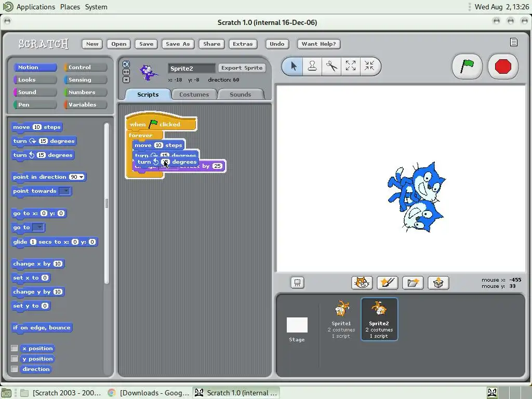532x399 pixels.
Task: Click the forever block in script
Action: [140, 135]
